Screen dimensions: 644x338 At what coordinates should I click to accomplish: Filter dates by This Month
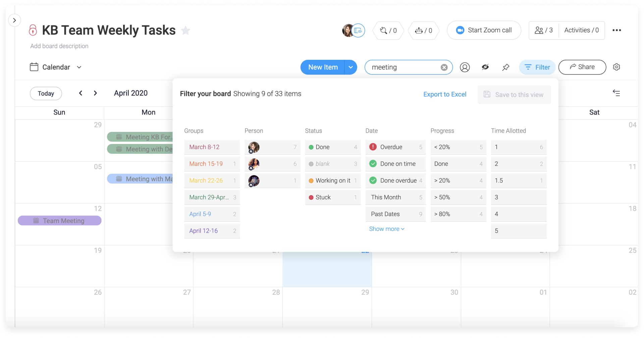pos(395,197)
